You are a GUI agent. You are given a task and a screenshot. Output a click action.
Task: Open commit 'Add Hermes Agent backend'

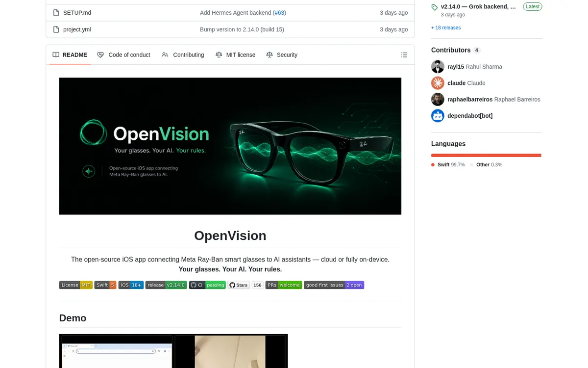click(x=235, y=13)
